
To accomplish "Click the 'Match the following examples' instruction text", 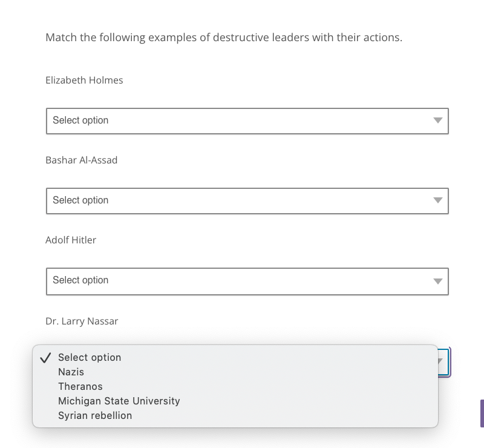I will [x=224, y=38].
